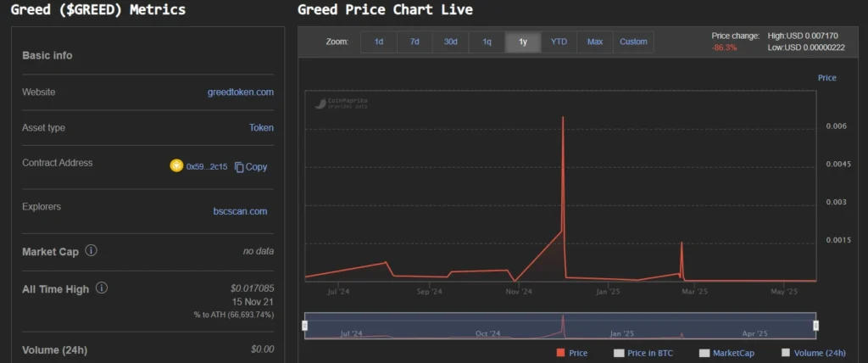Click the Greed Price Chart Live heading

click(386, 9)
